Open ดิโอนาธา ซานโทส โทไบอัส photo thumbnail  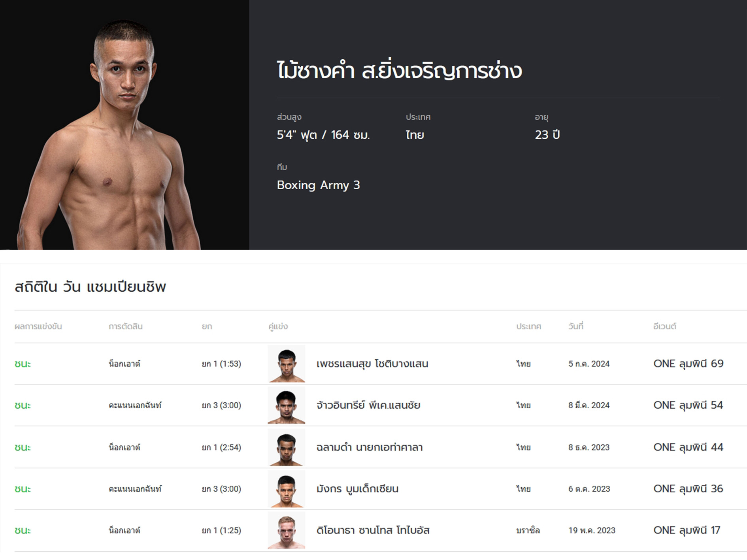pos(287,530)
